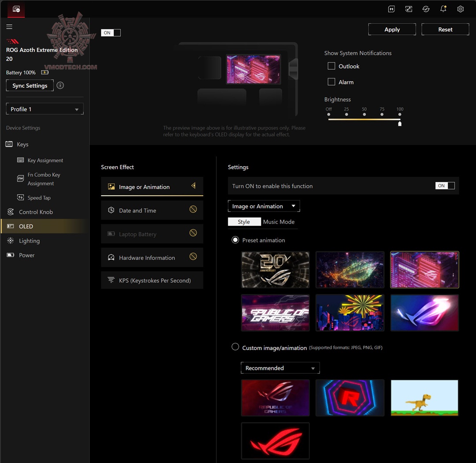Select the Custom image/animation radio button
Image resolution: width=476 pixels, height=463 pixels.
click(x=235, y=347)
